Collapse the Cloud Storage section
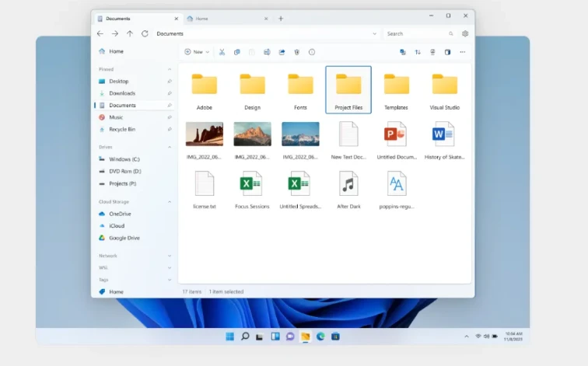588x366 pixels. point(170,202)
